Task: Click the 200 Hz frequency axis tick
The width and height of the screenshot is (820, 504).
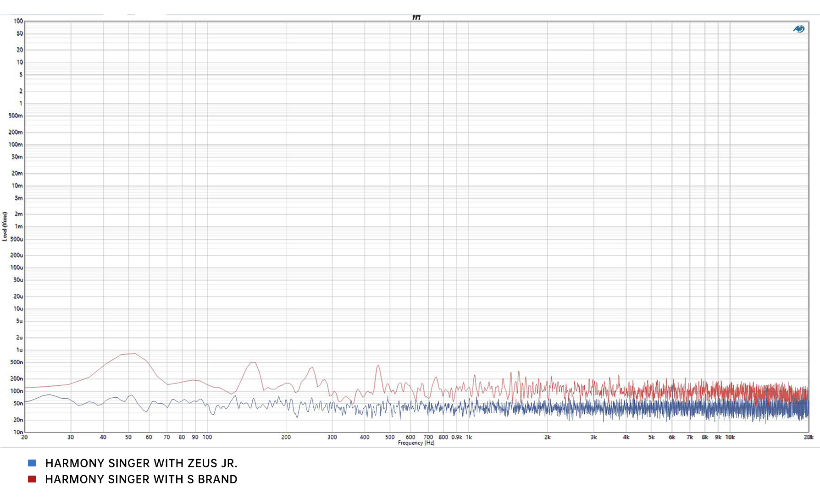Action: pyautogui.click(x=286, y=437)
